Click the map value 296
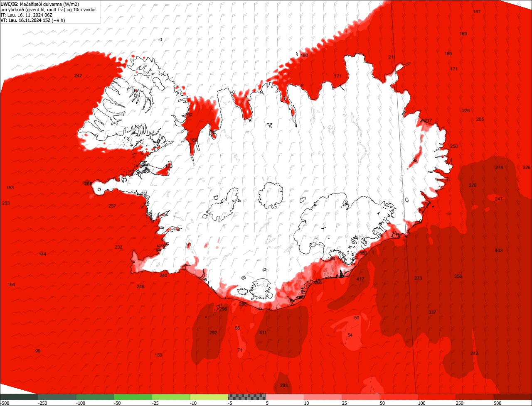532x406 pixels. [x=223, y=309]
